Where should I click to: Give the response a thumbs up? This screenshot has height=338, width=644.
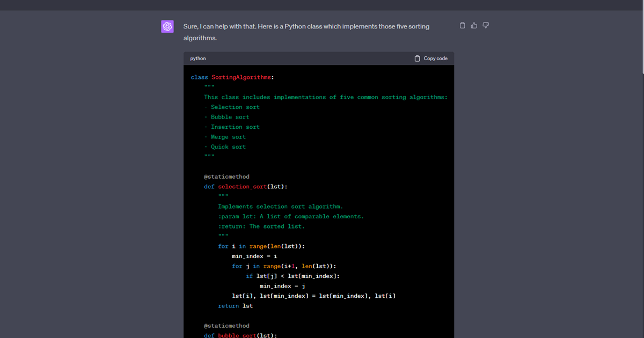pyautogui.click(x=474, y=25)
